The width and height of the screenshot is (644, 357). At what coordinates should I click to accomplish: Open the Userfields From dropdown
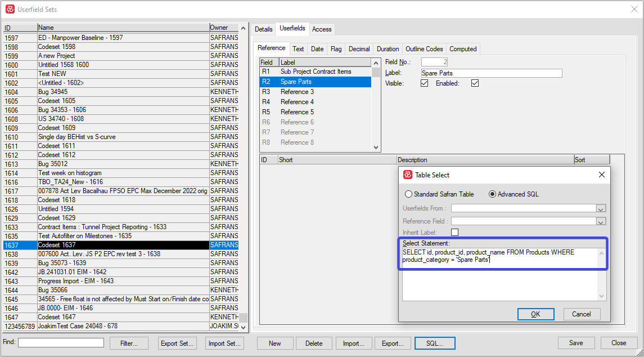tap(601, 209)
